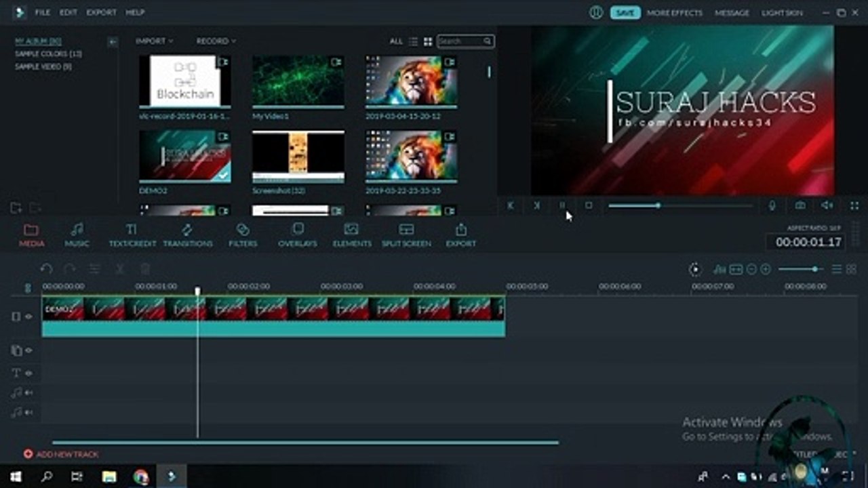
Task: Open the File menu
Action: pos(42,12)
